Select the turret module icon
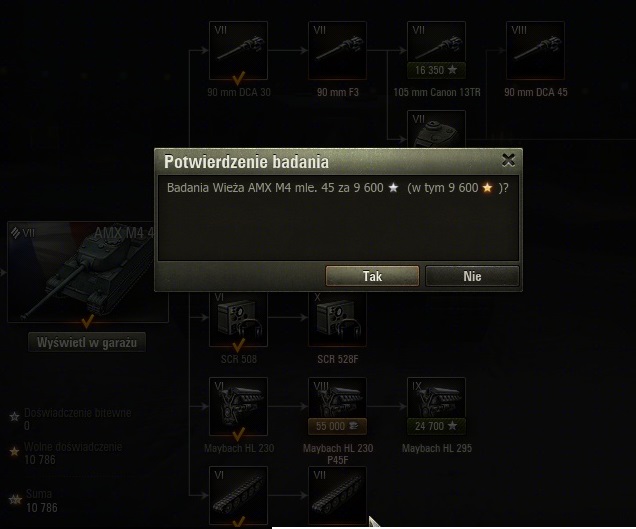The image size is (636, 529). (x=436, y=129)
